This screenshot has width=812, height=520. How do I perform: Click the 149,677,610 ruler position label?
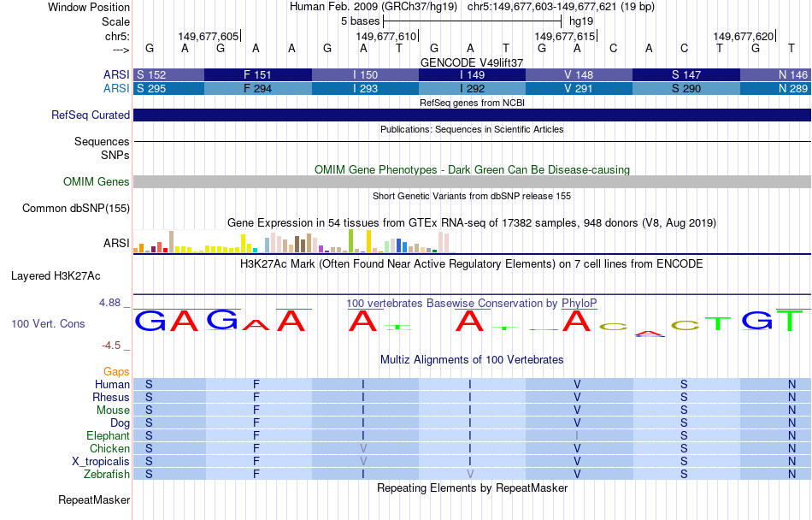coord(385,36)
